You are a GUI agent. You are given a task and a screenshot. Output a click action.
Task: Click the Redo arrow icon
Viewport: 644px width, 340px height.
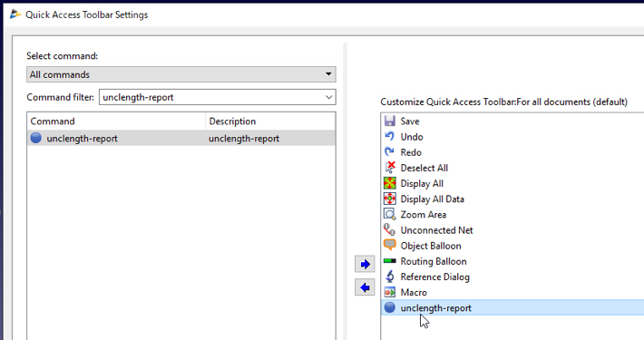click(390, 152)
